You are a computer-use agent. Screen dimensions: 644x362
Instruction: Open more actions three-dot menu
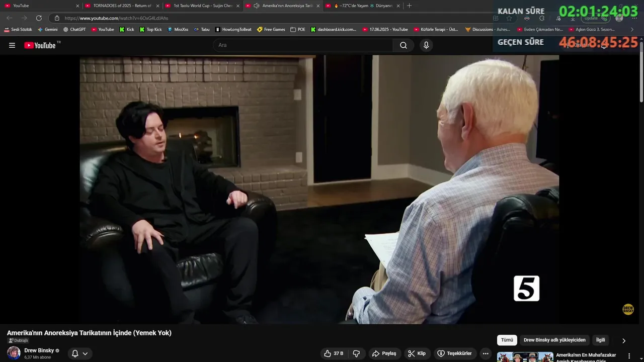(x=486, y=353)
